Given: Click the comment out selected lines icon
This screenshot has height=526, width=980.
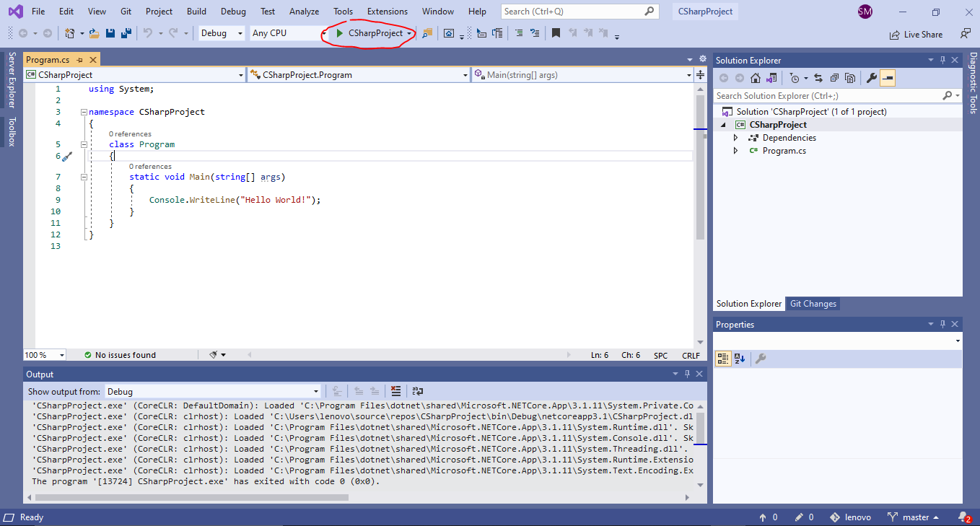Looking at the screenshot, I should (519, 33).
